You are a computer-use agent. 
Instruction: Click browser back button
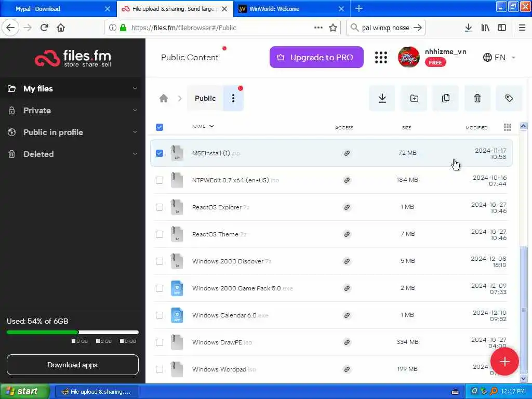[x=11, y=28]
